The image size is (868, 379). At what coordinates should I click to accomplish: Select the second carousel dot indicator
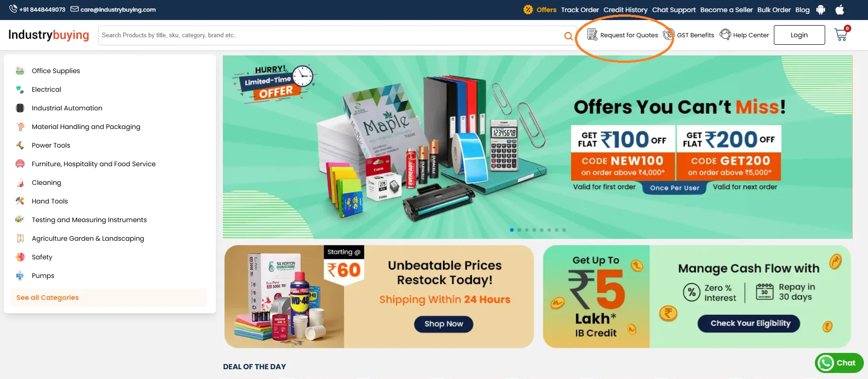pyautogui.click(x=519, y=230)
